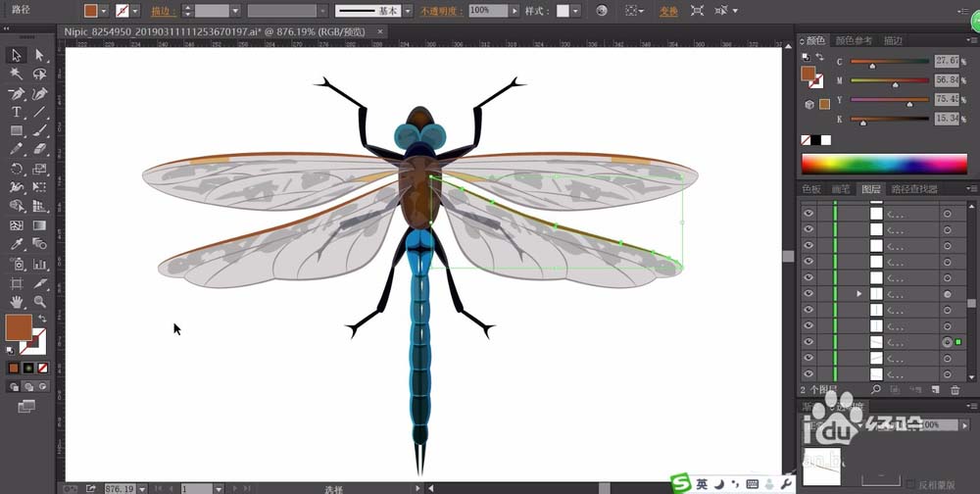
Task: Select the Direct Selection tool
Action: (x=39, y=56)
